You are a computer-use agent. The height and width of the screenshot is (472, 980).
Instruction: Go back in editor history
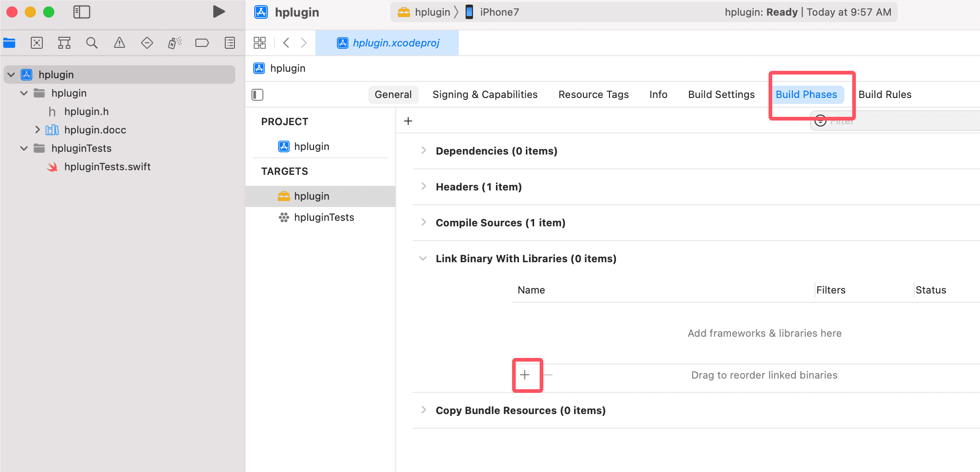coord(286,43)
